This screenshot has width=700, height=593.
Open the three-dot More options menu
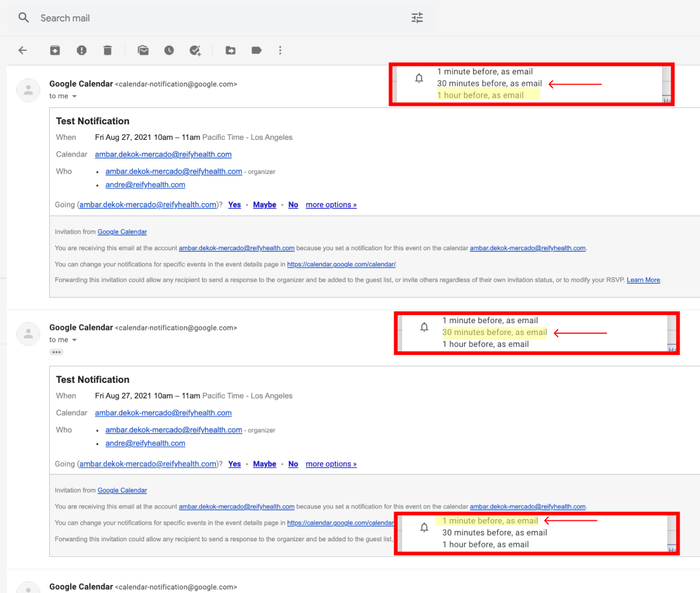[x=280, y=50]
